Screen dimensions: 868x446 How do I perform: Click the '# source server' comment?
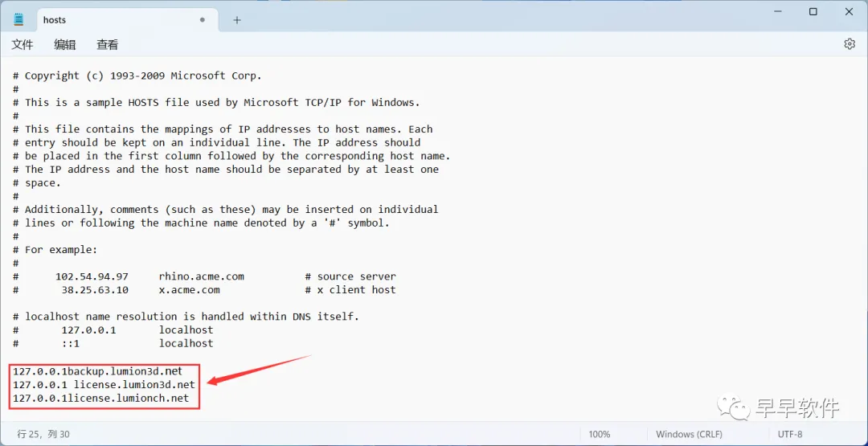350,276
